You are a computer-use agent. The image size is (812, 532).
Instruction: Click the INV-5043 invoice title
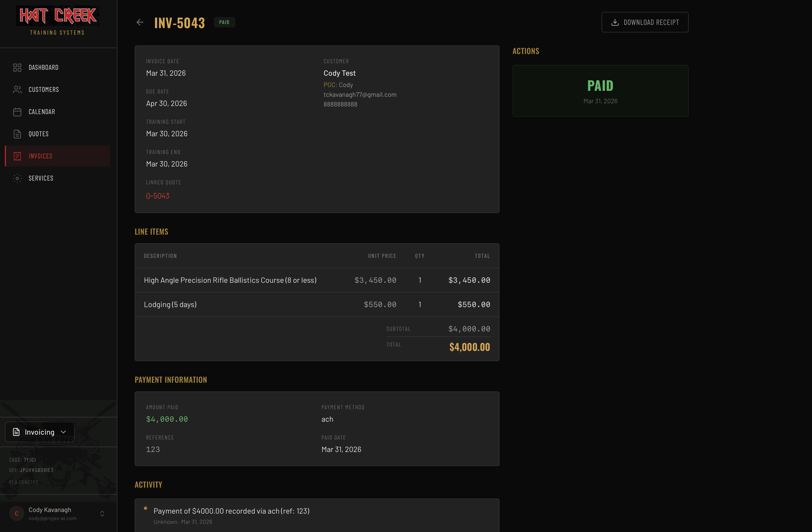tap(179, 23)
